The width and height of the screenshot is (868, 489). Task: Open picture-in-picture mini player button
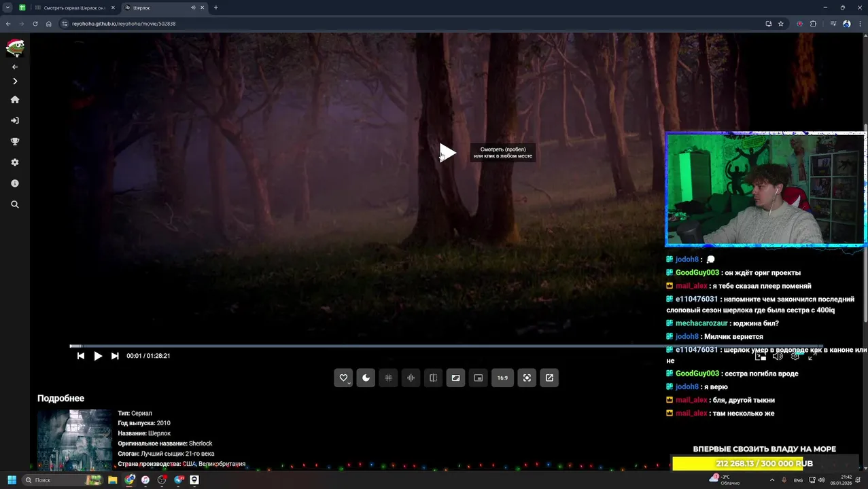coord(478,378)
